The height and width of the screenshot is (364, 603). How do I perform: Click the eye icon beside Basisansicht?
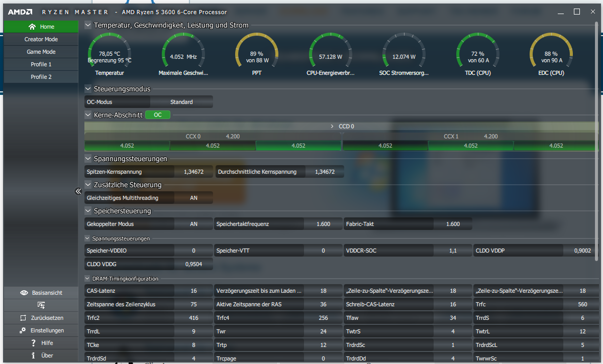point(24,293)
